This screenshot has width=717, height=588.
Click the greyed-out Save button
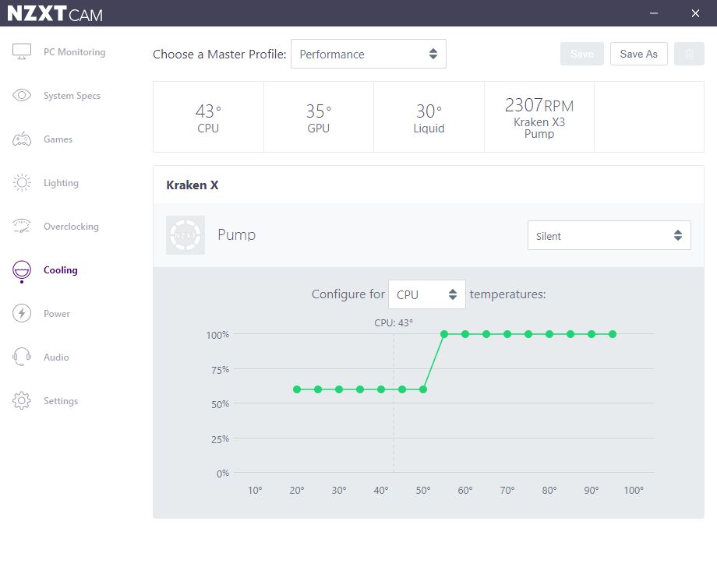point(581,54)
